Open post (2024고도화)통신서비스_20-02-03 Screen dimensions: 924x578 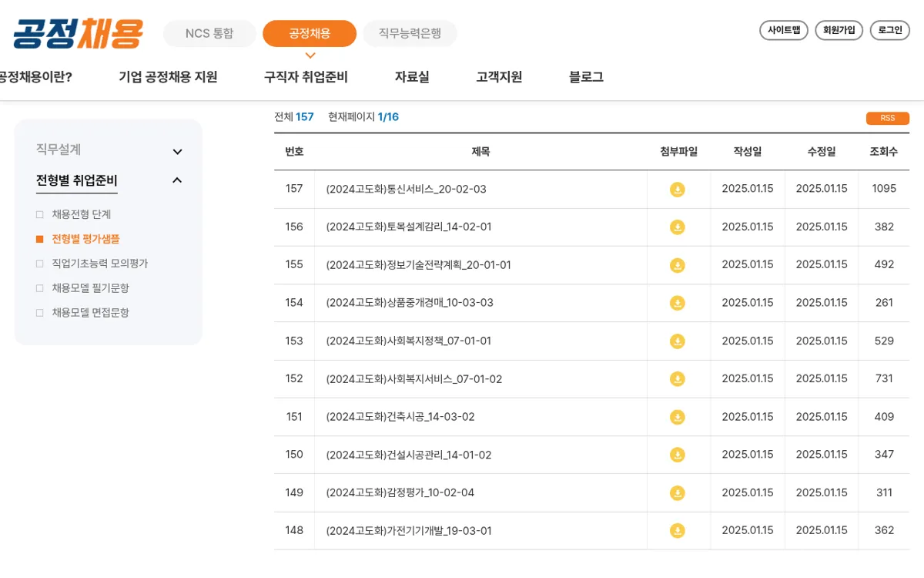[407, 189]
